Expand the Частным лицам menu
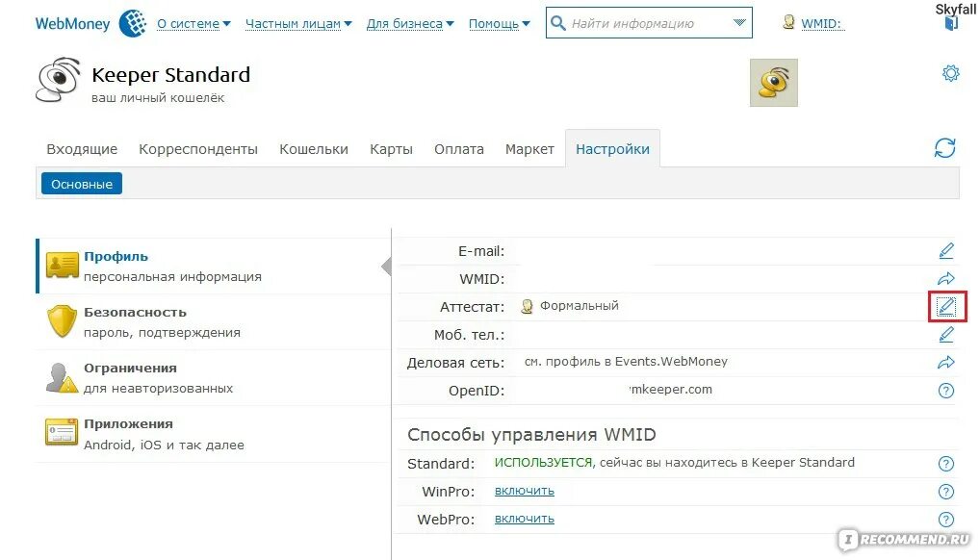The width and height of the screenshot is (980, 560). [x=298, y=24]
